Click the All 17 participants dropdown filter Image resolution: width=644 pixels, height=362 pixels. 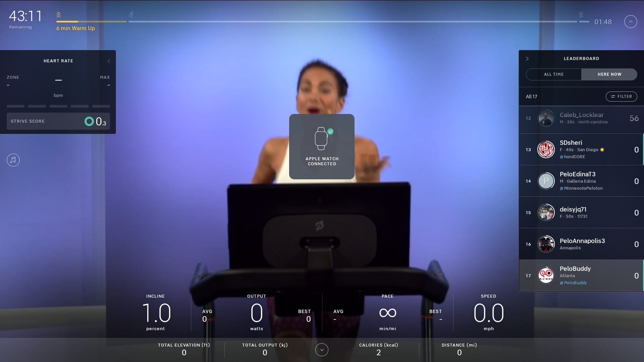pos(531,96)
